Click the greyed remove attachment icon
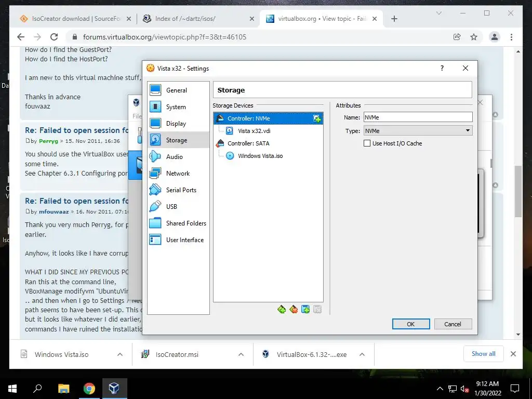Image resolution: width=532 pixels, height=399 pixels. (x=317, y=310)
